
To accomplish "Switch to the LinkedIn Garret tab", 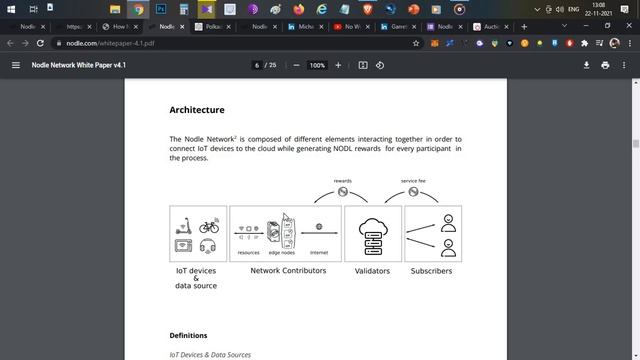I will tap(397, 27).
